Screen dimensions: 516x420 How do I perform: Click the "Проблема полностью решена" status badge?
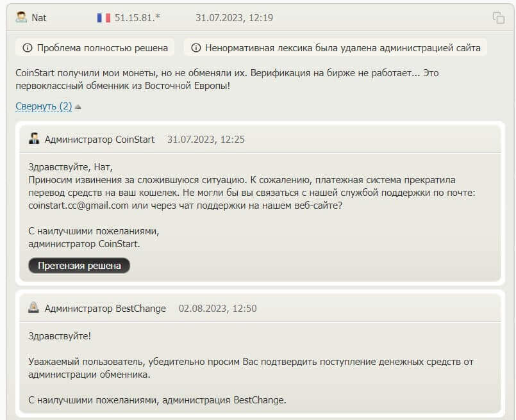click(96, 48)
